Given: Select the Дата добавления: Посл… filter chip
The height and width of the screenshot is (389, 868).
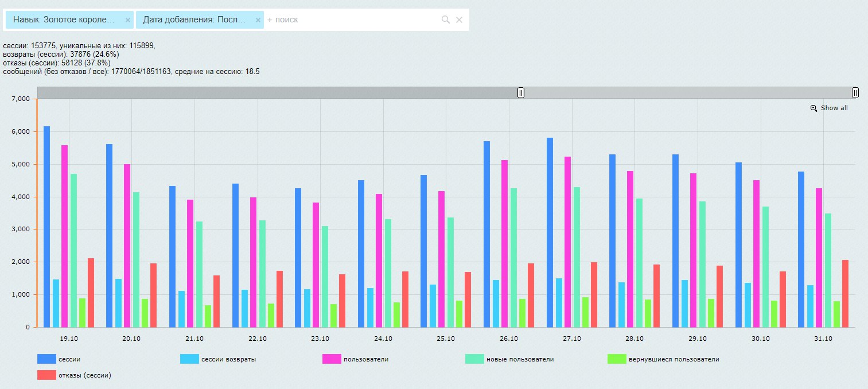Looking at the screenshot, I should pos(200,20).
